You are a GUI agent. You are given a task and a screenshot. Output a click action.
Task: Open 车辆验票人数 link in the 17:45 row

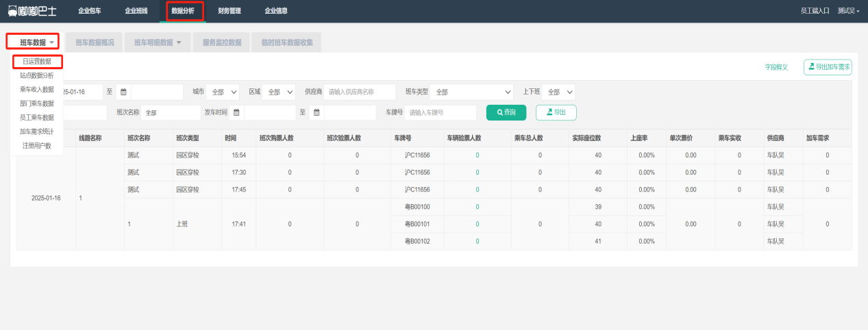[478, 190]
